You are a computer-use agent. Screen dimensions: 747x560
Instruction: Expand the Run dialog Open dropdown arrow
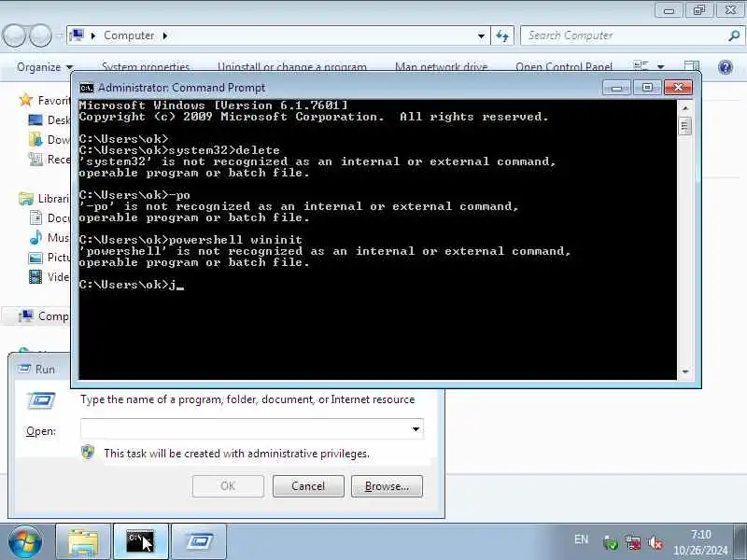[416, 429]
